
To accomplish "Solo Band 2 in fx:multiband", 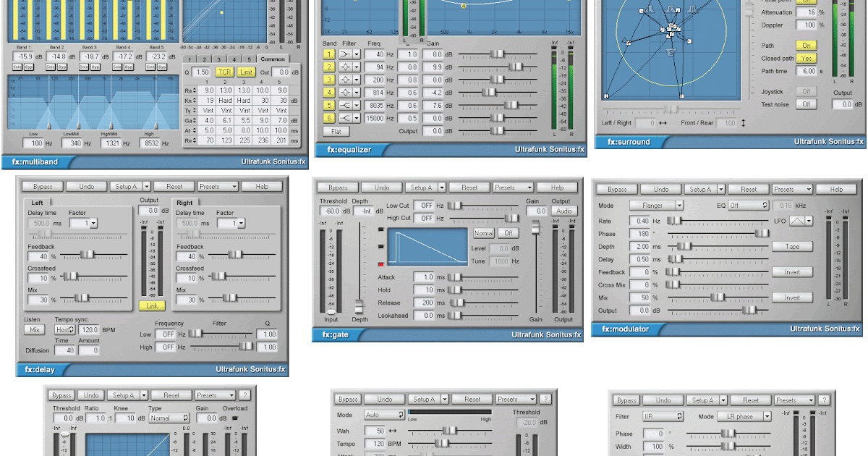I will coord(49,67).
